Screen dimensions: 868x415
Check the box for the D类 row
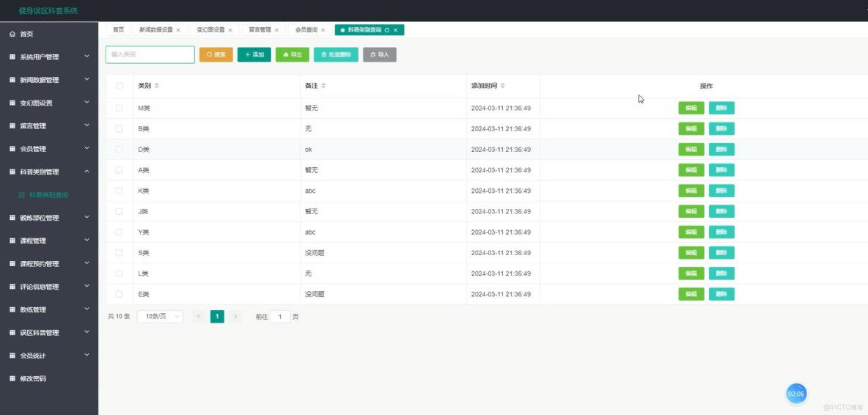tap(119, 150)
